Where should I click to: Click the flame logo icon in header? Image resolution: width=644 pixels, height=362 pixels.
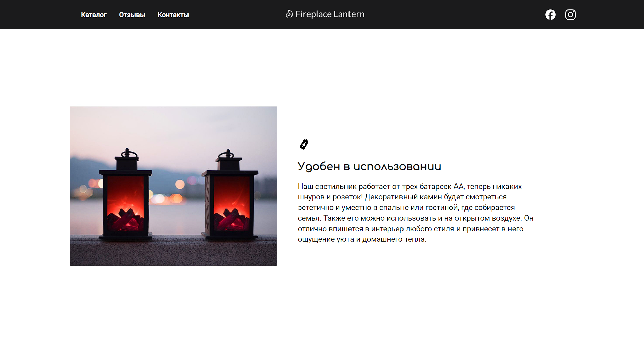coord(289,14)
